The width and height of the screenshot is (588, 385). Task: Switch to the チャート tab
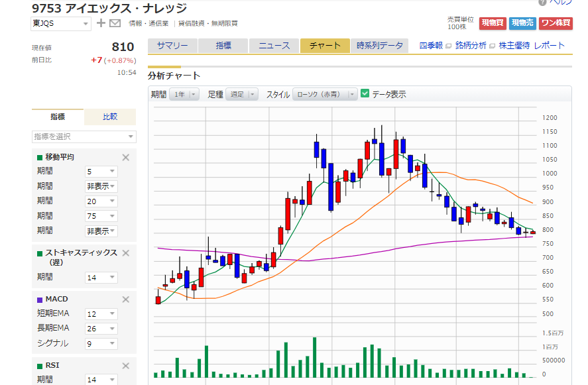point(324,46)
